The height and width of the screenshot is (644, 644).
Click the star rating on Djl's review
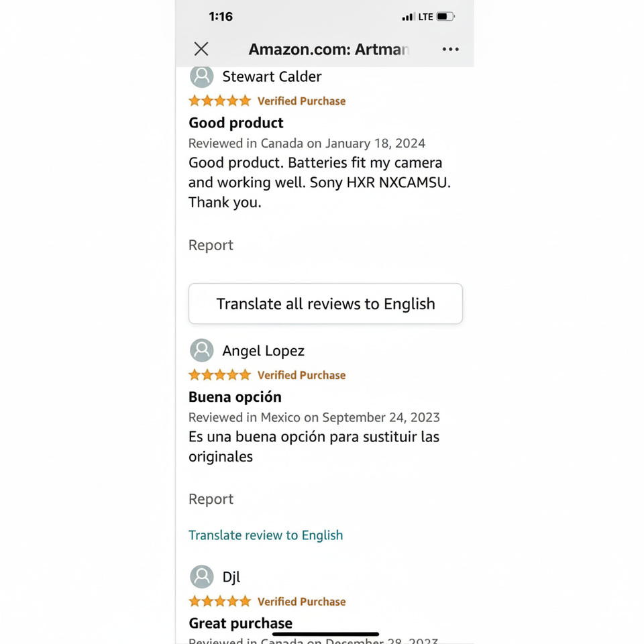[x=219, y=601]
